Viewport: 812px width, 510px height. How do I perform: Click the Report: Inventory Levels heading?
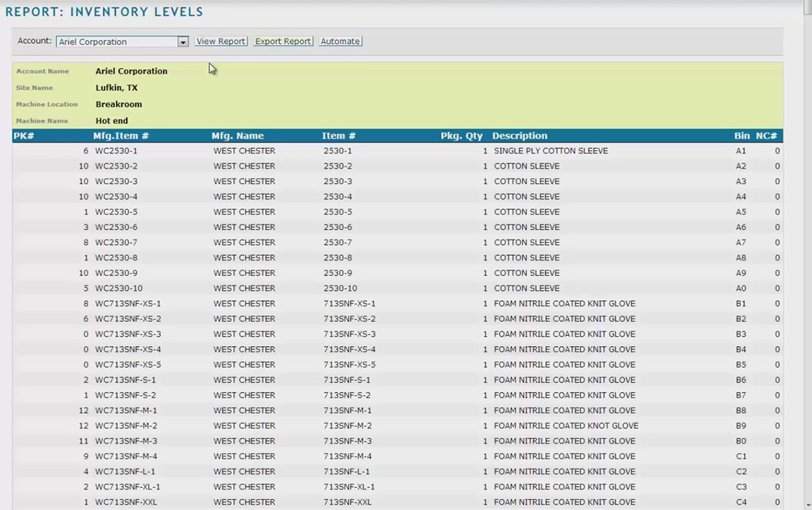pos(104,12)
